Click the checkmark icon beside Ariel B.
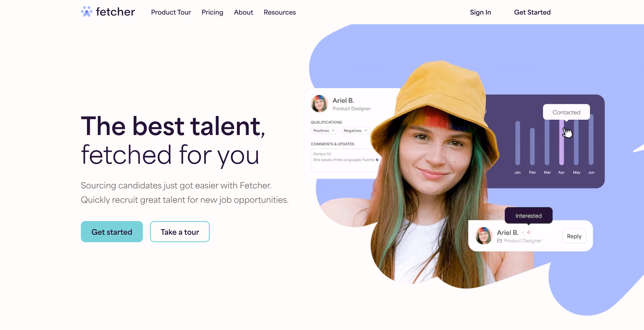This screenshot has height=330, width=644. (x=523, y=232)
